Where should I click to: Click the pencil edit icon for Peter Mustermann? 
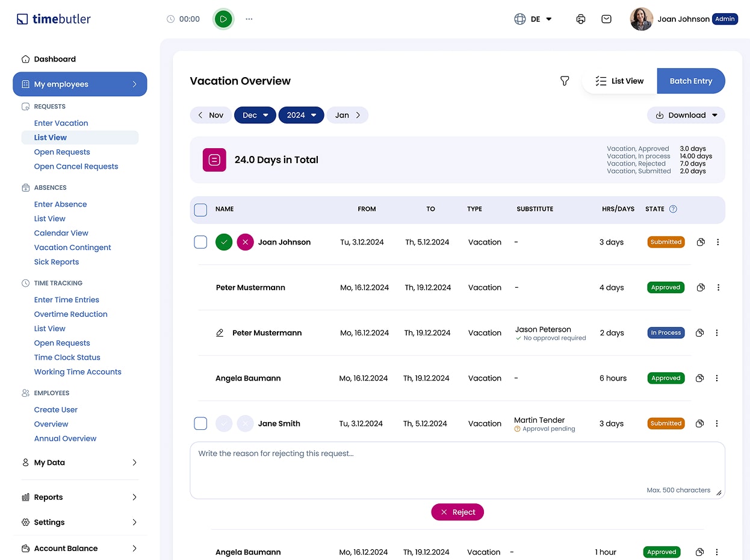tap(220, 333)
